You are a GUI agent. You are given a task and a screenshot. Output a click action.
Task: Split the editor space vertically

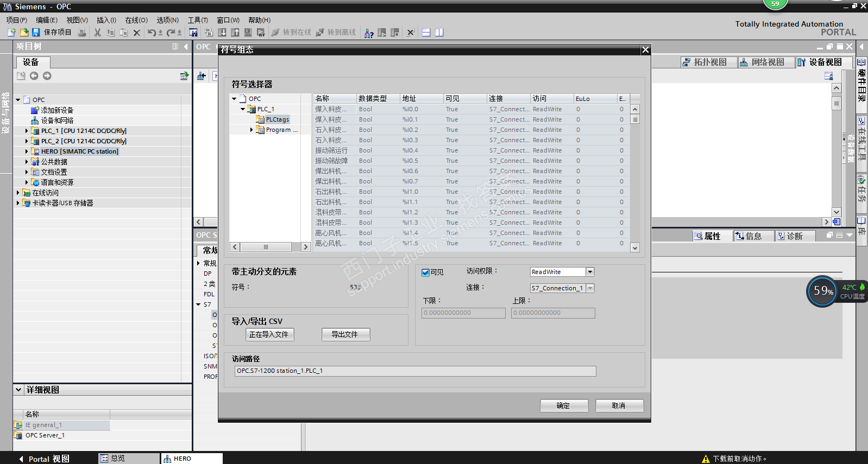439,33
